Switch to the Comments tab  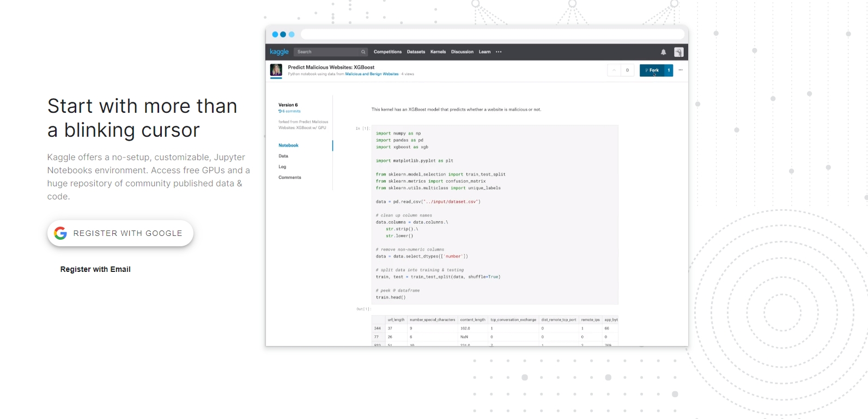[x=290, y=178]
